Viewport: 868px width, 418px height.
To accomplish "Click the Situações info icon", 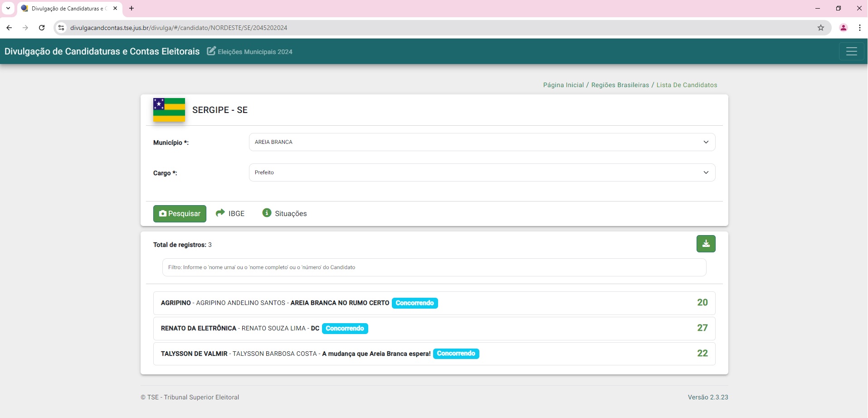I will pos(267,213).
